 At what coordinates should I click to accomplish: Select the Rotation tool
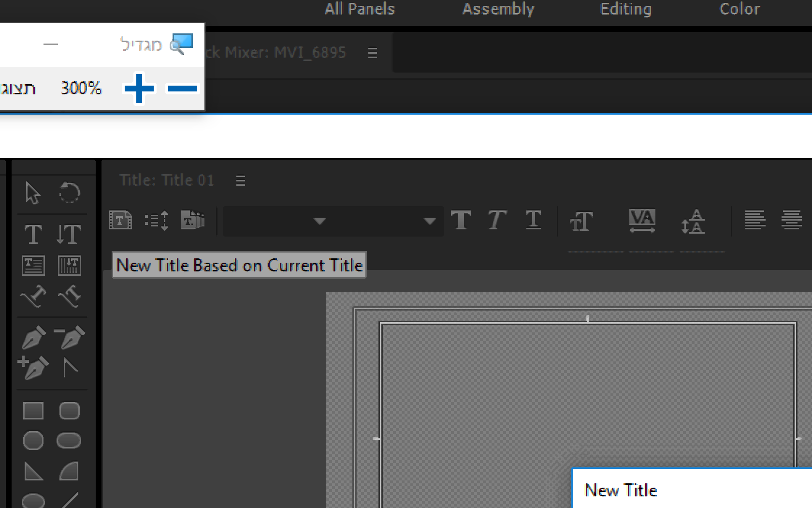pos(69,193)
